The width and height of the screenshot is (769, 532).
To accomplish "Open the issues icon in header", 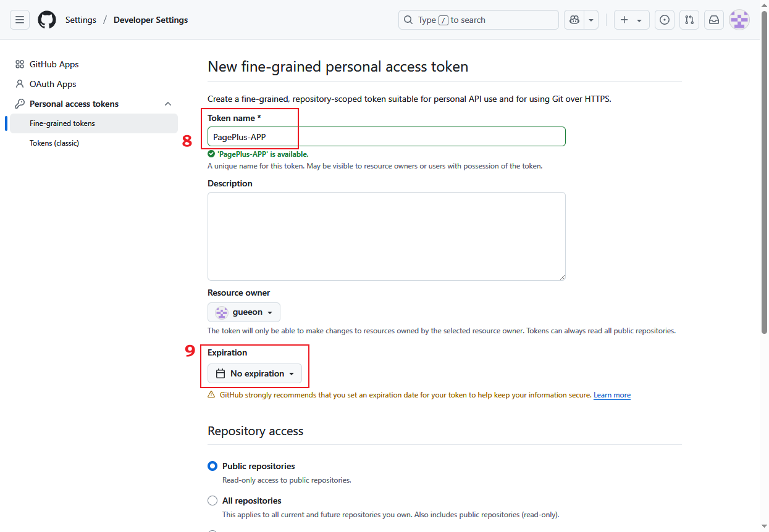I will pyautogui.click(x=665, y=20).
